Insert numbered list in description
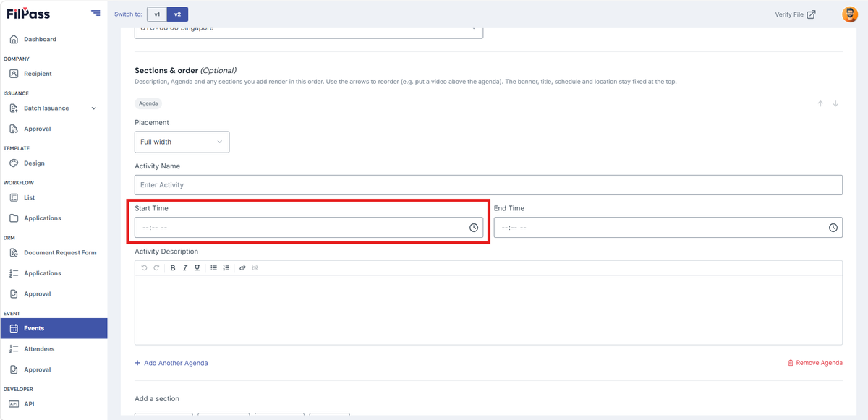The image size is (868, 420). point(226,267)
